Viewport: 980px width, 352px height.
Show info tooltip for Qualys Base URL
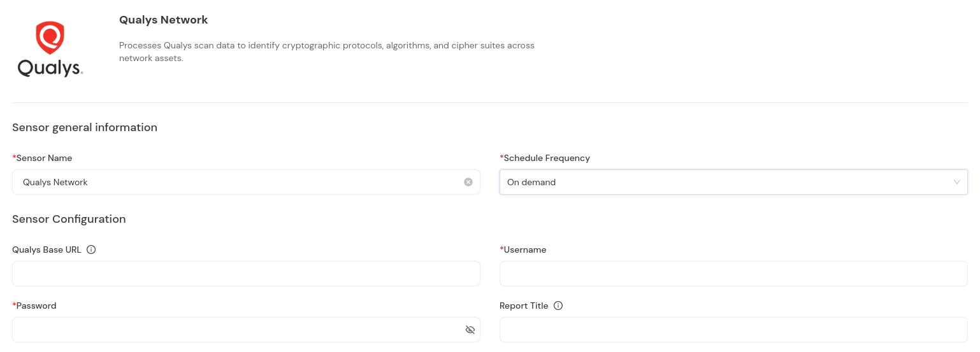point(91,250)
